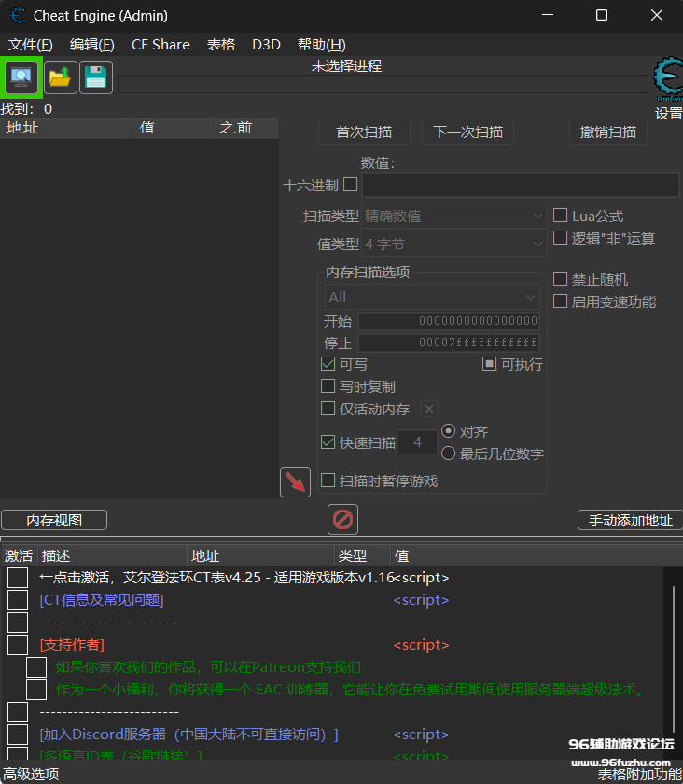683x784 pixels.
Task: Open Cheat Engine logo settings
Action: [x=668, y=80]
